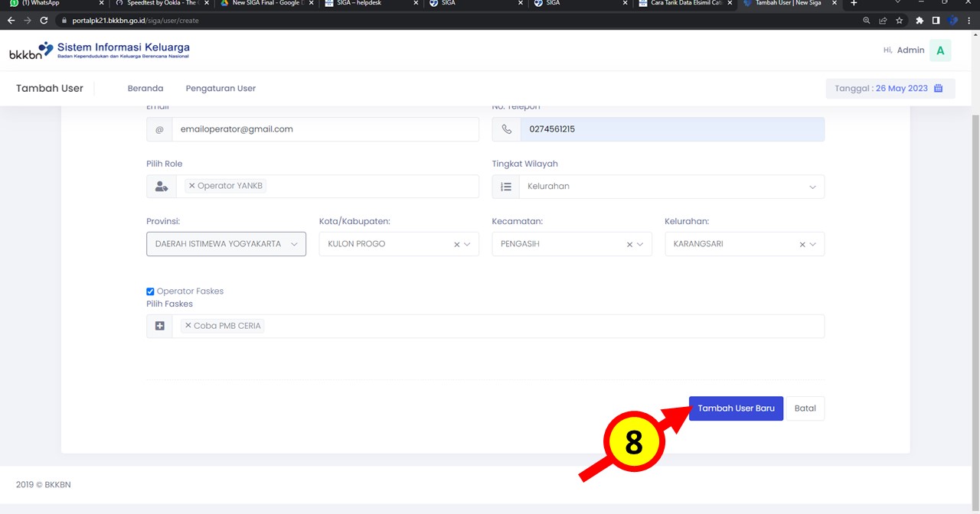Select the Pengaturan User menu item

coord(220,88)
